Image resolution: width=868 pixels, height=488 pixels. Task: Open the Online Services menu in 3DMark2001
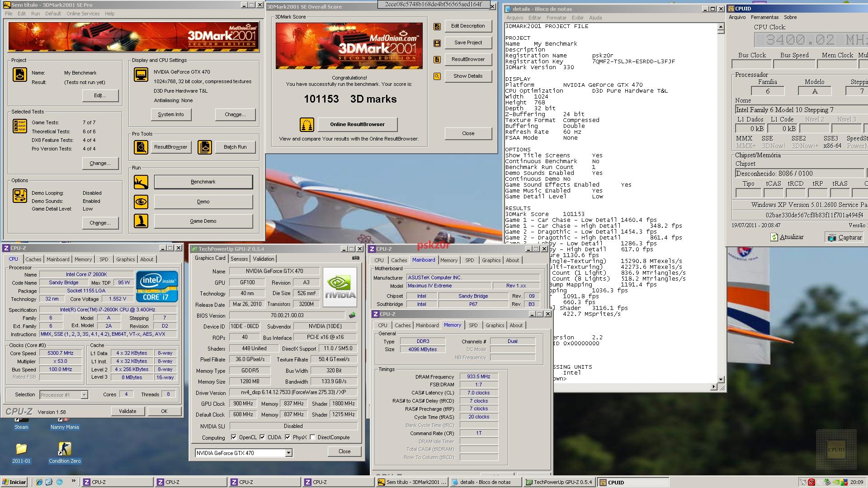tap(83, 14)
